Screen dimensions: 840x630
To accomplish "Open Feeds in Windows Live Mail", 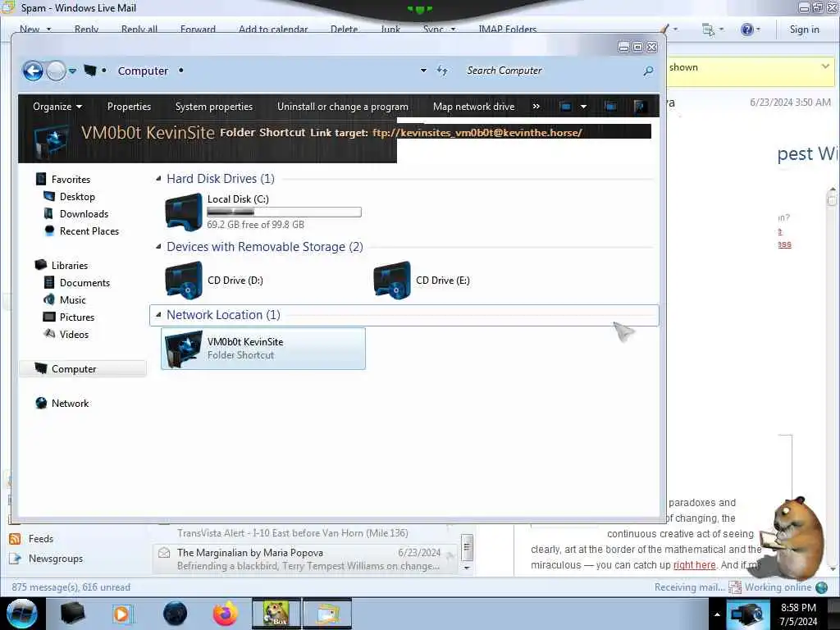I will click(x=41, y=538).
